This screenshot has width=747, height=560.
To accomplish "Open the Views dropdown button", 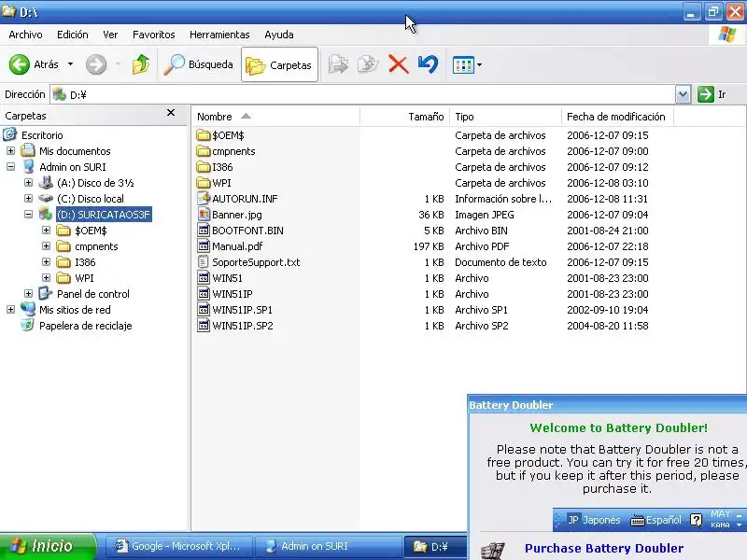I will click(x=467, y=64).
